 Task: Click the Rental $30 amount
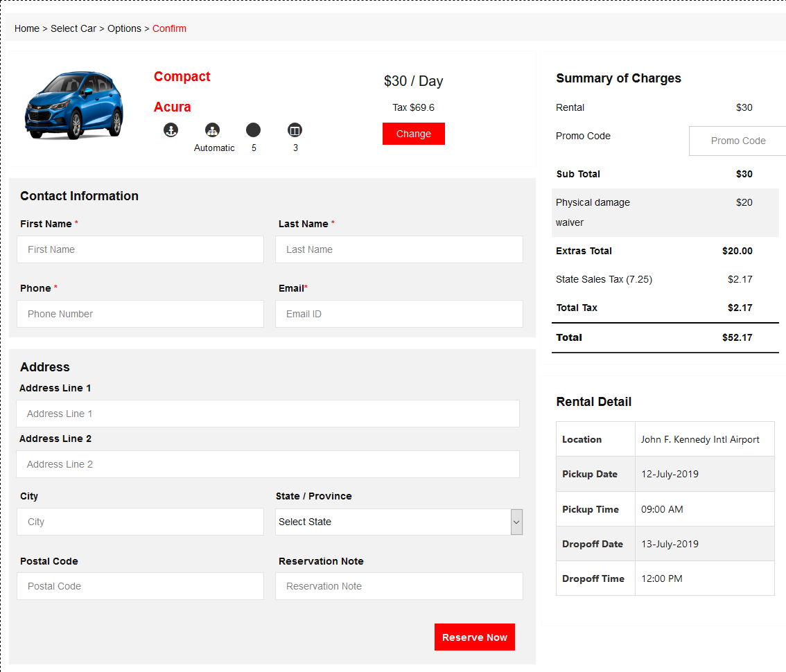[x=744, y=108]
